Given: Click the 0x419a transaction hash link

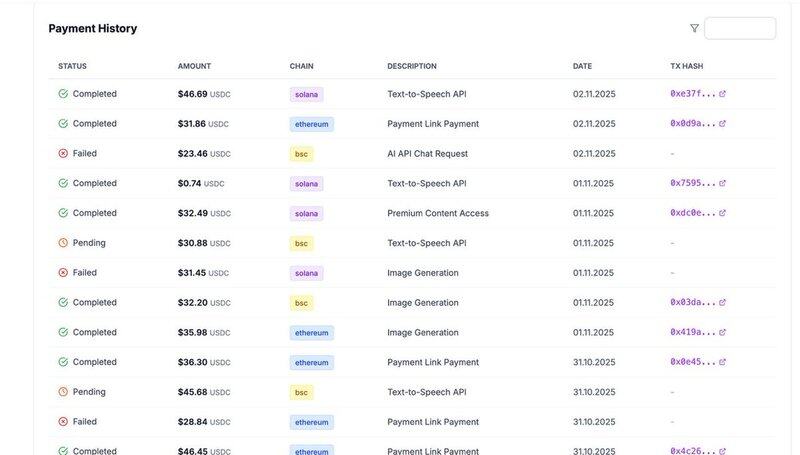Looking at the screenshot, I should pos(693,332).
